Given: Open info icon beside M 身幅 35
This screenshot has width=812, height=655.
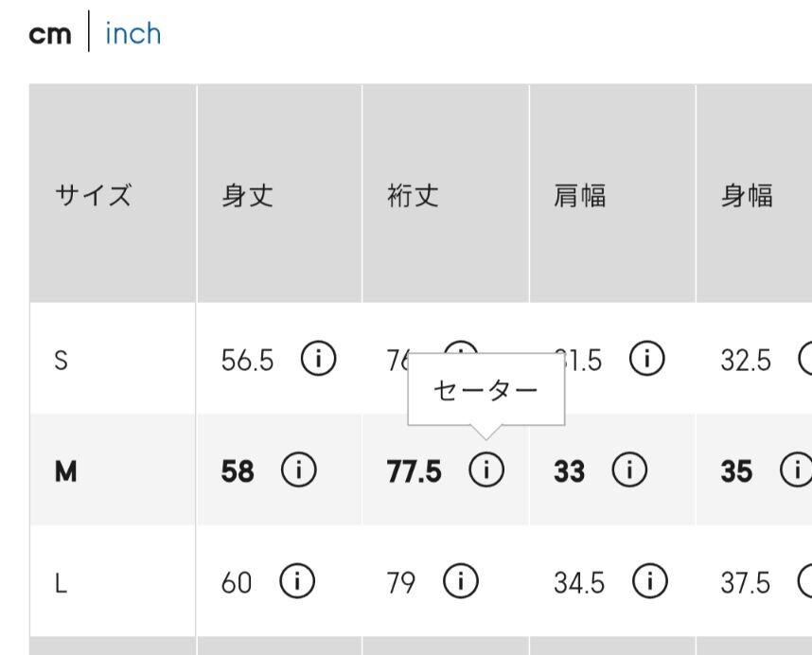Looking at the screenshot, I should (x=798, y=469).
